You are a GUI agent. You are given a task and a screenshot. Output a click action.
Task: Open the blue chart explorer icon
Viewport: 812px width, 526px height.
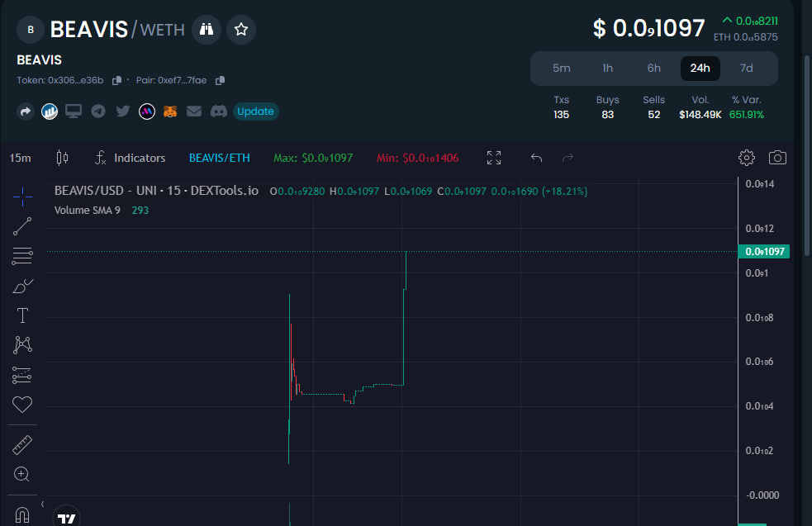50,111
